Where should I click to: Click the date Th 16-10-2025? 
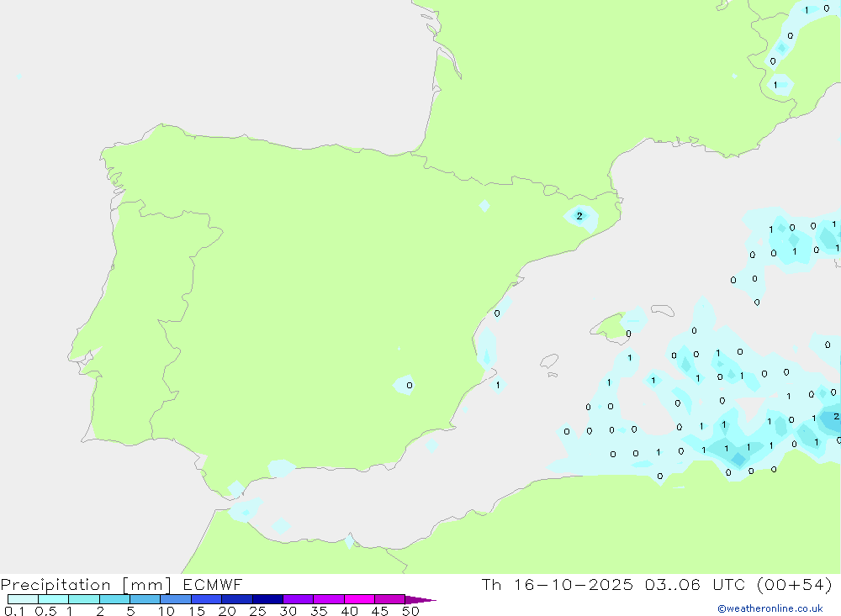[x=557, y=585]
